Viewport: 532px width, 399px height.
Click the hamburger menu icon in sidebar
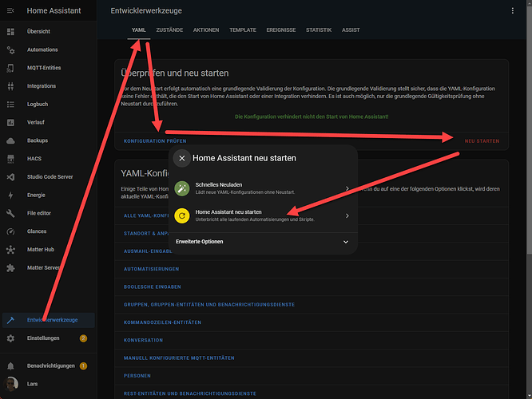pyautogui.click(x=10, y=11)
